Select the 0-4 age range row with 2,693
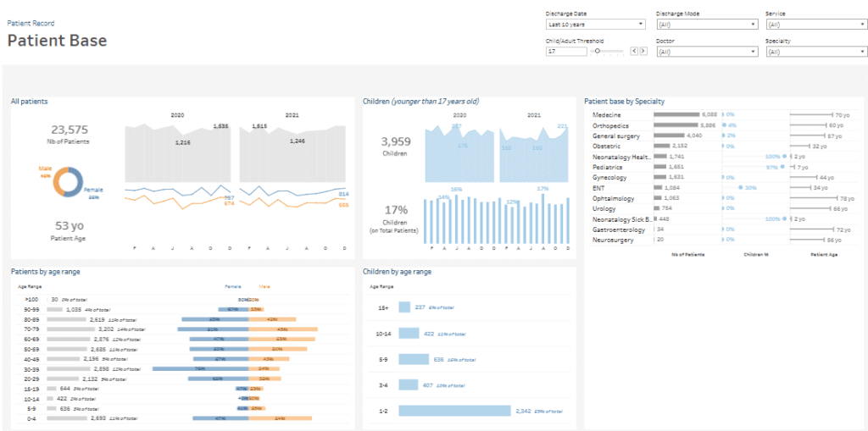 point(181,419)
